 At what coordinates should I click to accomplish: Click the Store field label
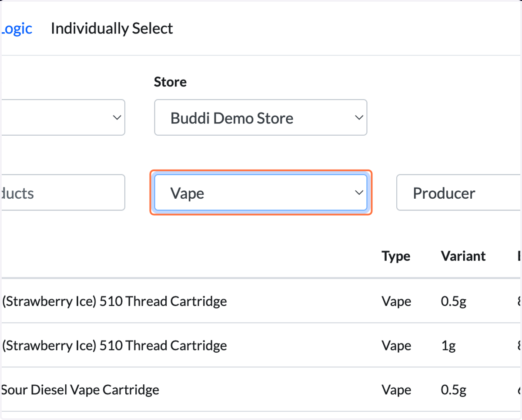pos(170,82)
